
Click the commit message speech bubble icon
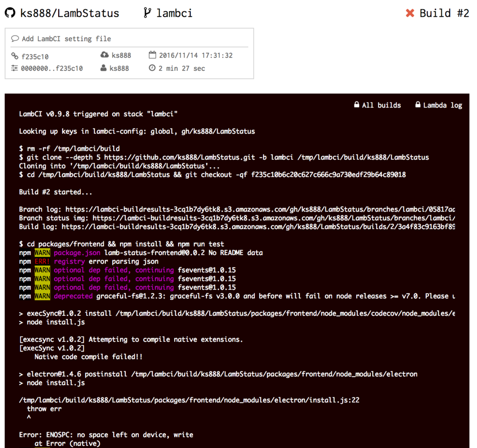[x=15, y=39]
